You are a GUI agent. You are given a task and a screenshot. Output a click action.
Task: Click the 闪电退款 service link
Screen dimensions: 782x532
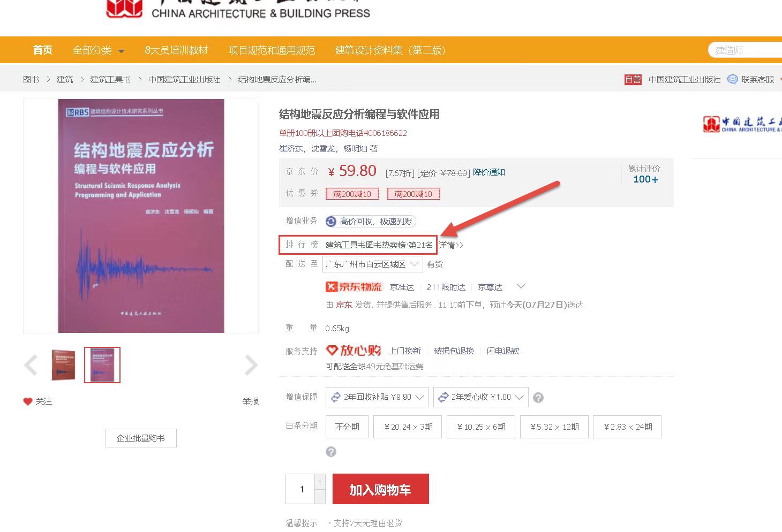click(x=503, y=351)
